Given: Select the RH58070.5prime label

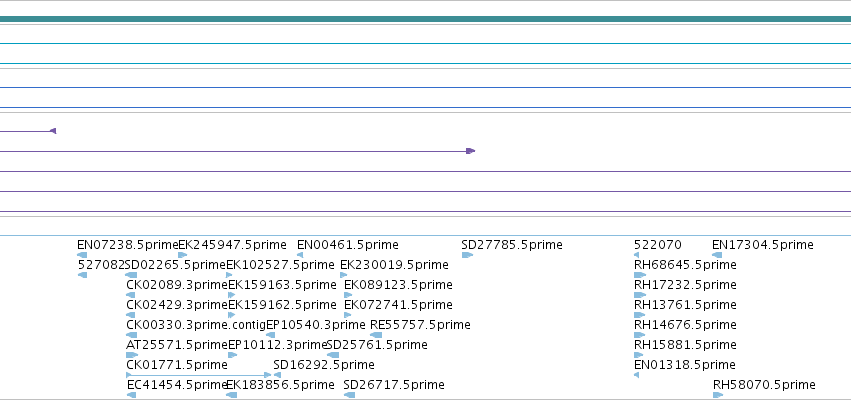Looking at the screenshot, I should [x=764, y=385].
